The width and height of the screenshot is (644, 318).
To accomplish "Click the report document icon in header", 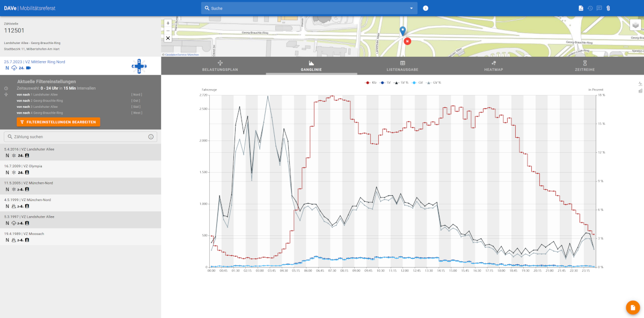I will (x=581, y=8).
